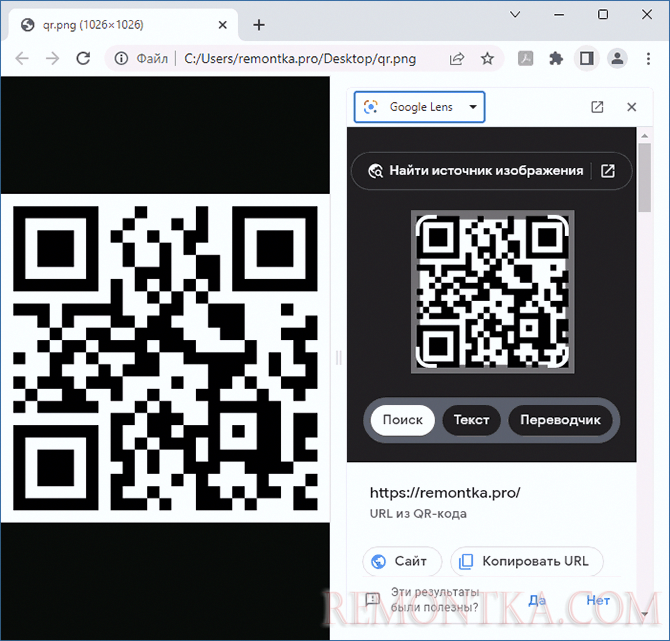The image size is (670, 641).
Task: Open the image source external-link icon
Action: point(608,171)
